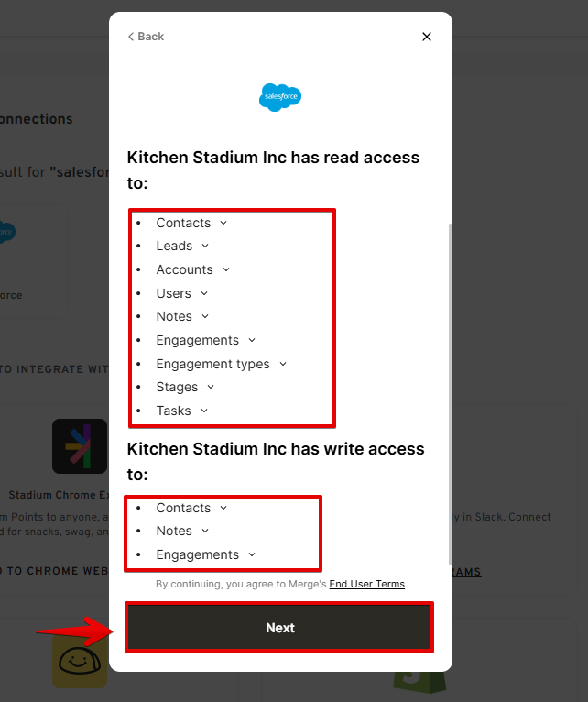Click the yellow smiley face icon
The width and height of the screenshot is (588, 702).
pyautogui.click(x=80, y=662)
